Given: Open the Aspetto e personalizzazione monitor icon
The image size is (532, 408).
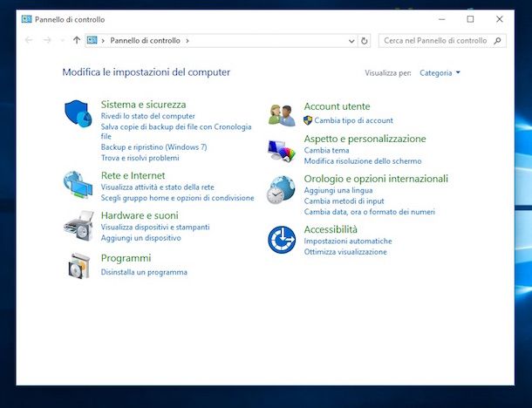Looking at the screenshot, I should 282,151.
